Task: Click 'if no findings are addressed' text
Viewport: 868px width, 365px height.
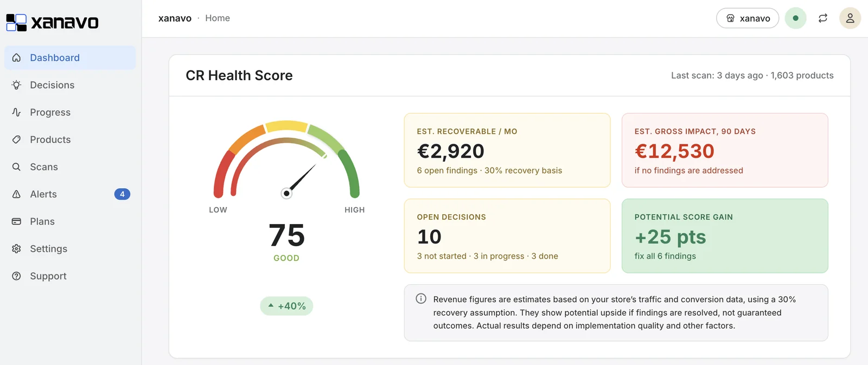Action: point(689,170)
